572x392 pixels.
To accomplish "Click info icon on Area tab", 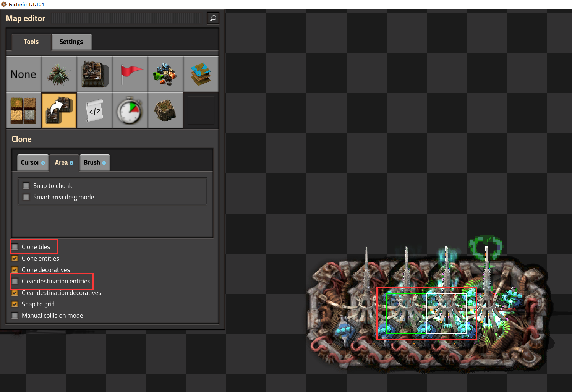I will coord(71,163).
